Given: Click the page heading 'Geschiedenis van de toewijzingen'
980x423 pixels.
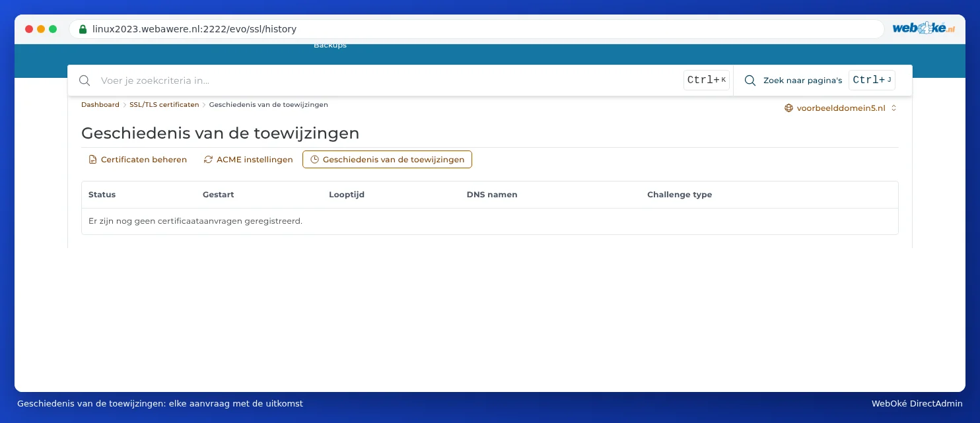Looking at the screenshot, I should pyautogui.click(x=220, y=133).
